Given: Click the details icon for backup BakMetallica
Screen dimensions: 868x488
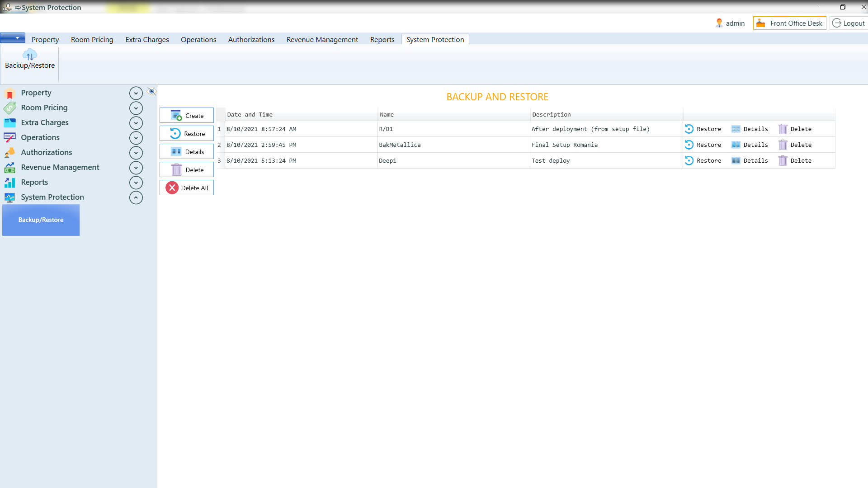Looking at the screenshot, I should [736, 145].
